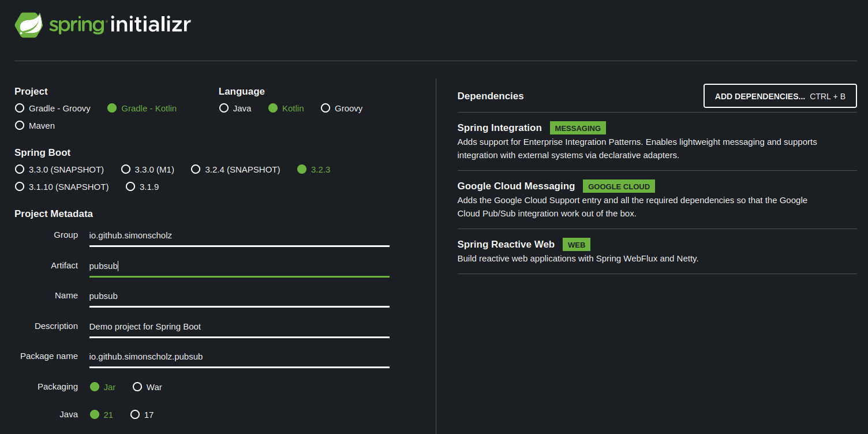This screenshot has width=868, height=434.
Task: Select Jar packaging
Action: (x=103, y=387)
